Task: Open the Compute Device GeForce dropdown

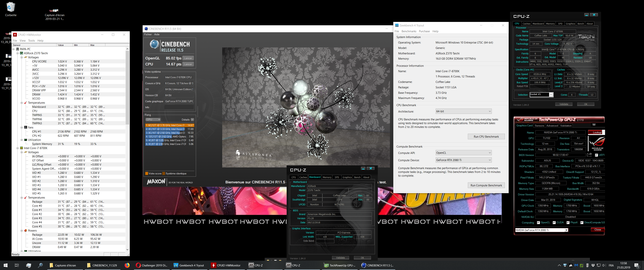Action: 464,160
